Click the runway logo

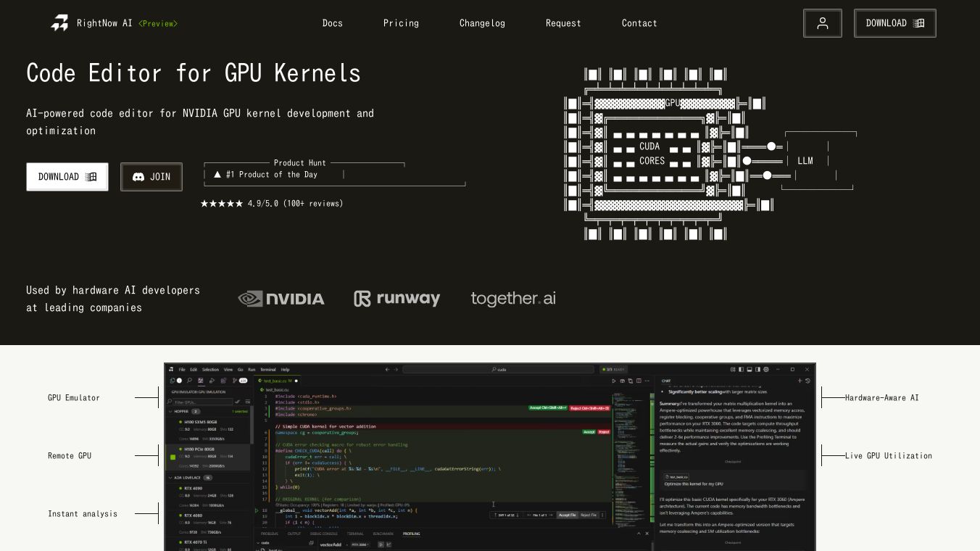pyautogui.click(x=397, y=299)
